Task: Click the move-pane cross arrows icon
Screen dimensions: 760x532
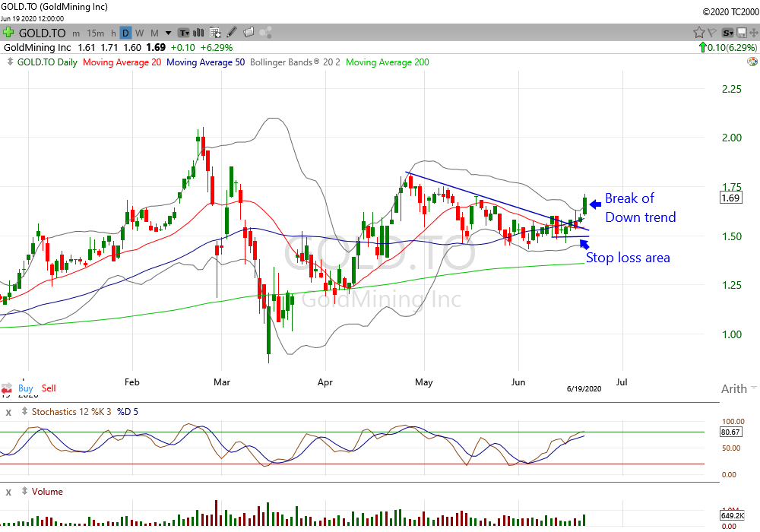Action: click(754, 33)
